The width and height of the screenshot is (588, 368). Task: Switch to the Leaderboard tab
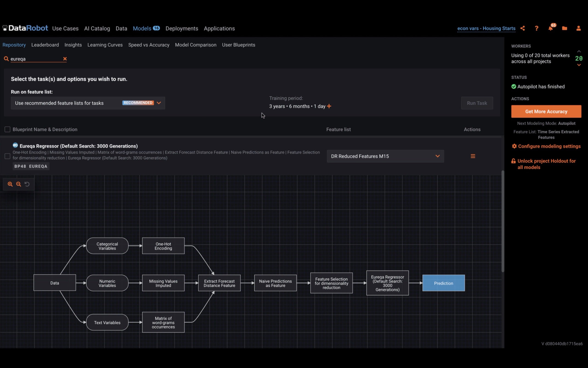[x=45, y=45]
